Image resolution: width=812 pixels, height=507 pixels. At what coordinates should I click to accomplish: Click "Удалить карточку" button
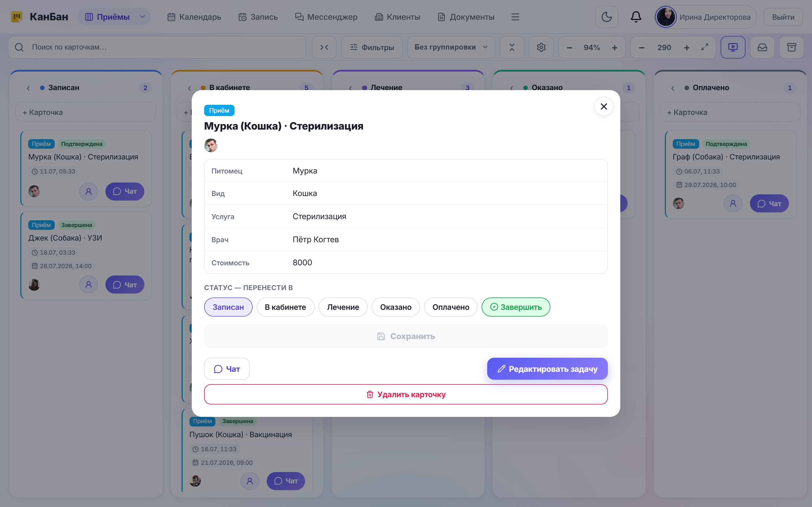pos(406,394)
